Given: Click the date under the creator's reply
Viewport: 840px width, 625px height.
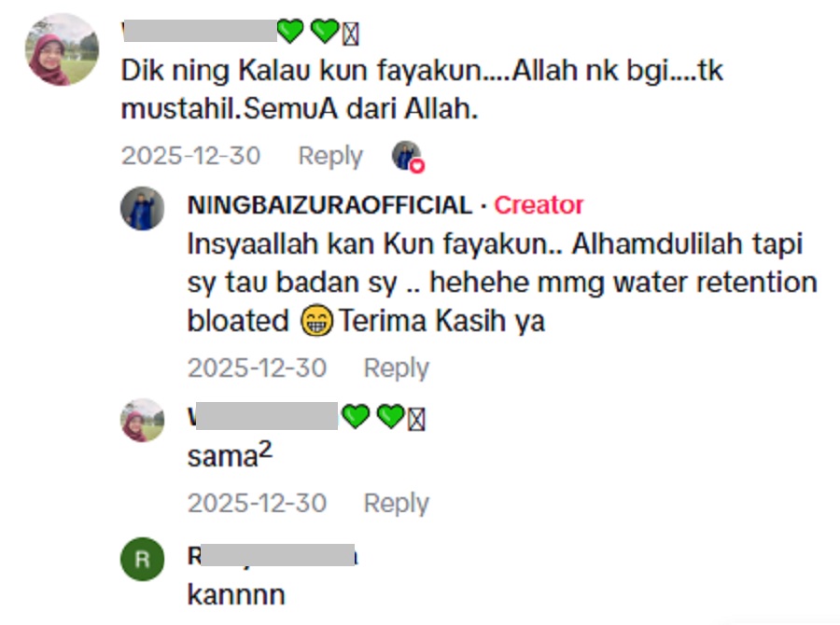Looking at the screenshot, I should 257,368.
